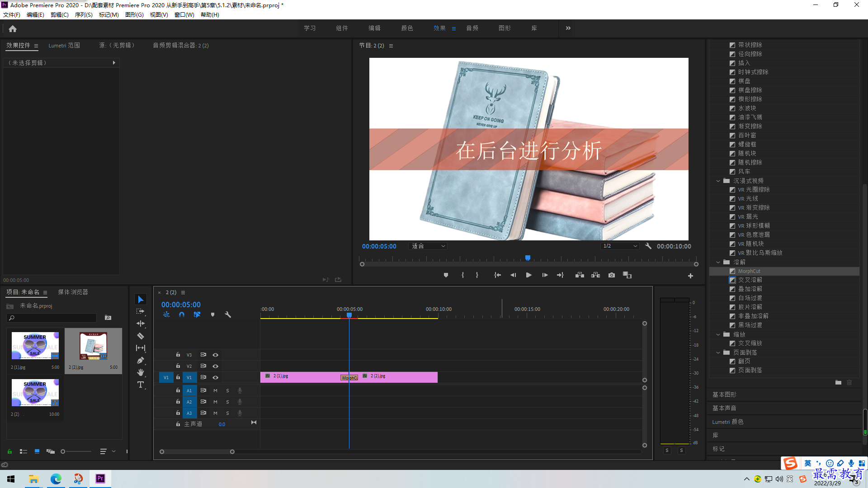
Task: Click the Lift button
Action: (x=580, y=275)
